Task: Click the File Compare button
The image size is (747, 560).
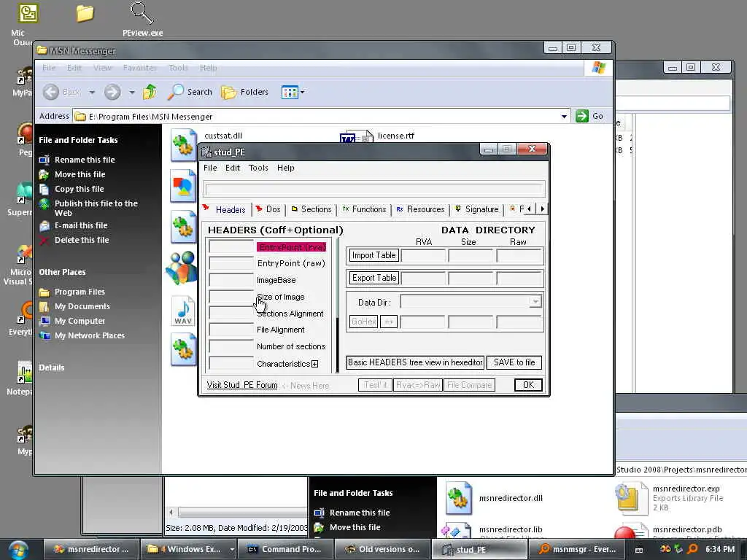Action: (x=469, y=385)
